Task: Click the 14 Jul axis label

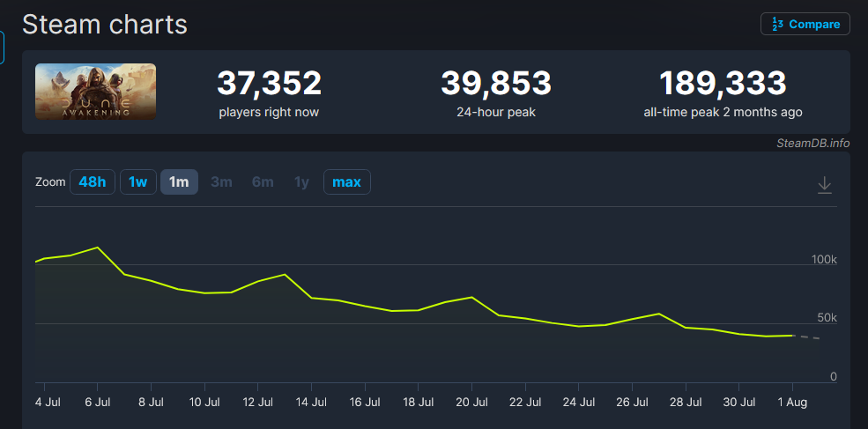Action: click(x=311, y=403)
